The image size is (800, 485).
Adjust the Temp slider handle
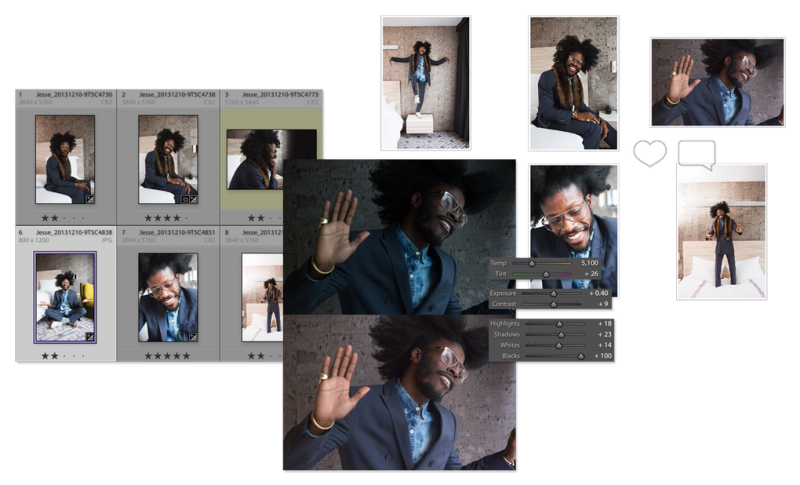click(x=532, y=264)
